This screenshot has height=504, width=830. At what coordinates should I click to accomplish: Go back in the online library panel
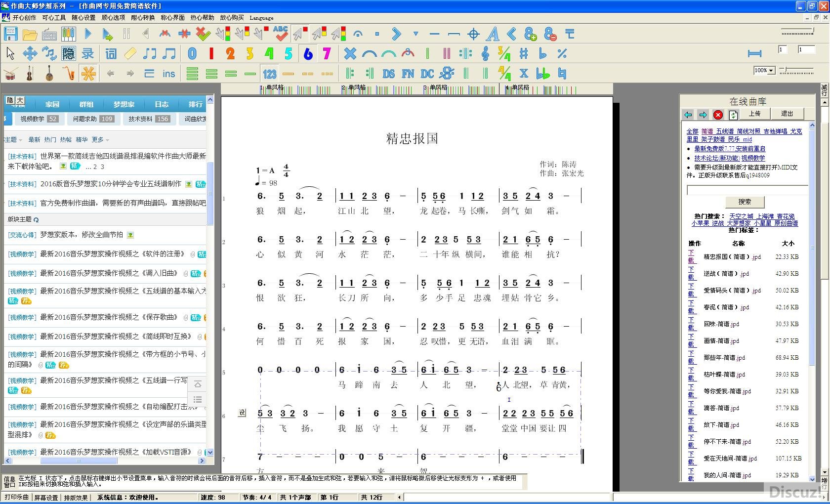tap(688, 115)
